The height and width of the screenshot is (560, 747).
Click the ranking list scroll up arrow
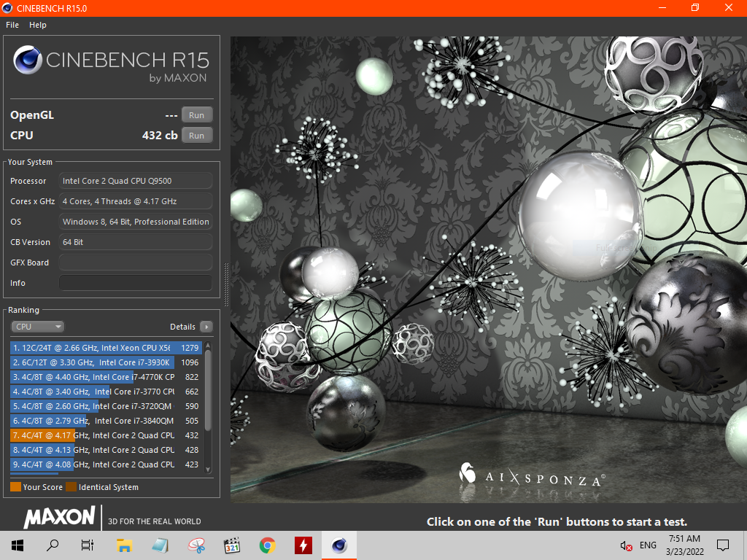pos(208,346)
